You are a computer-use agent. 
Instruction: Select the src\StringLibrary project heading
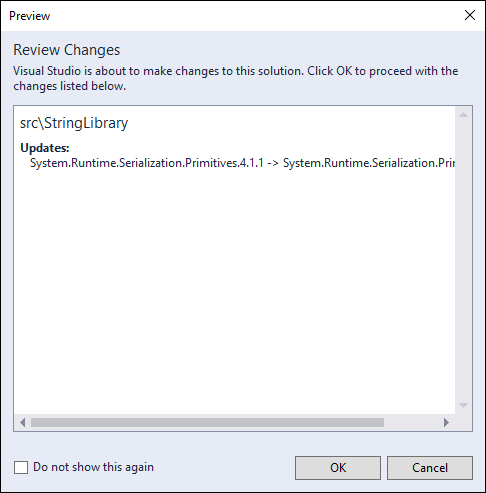tap(74, 123)
